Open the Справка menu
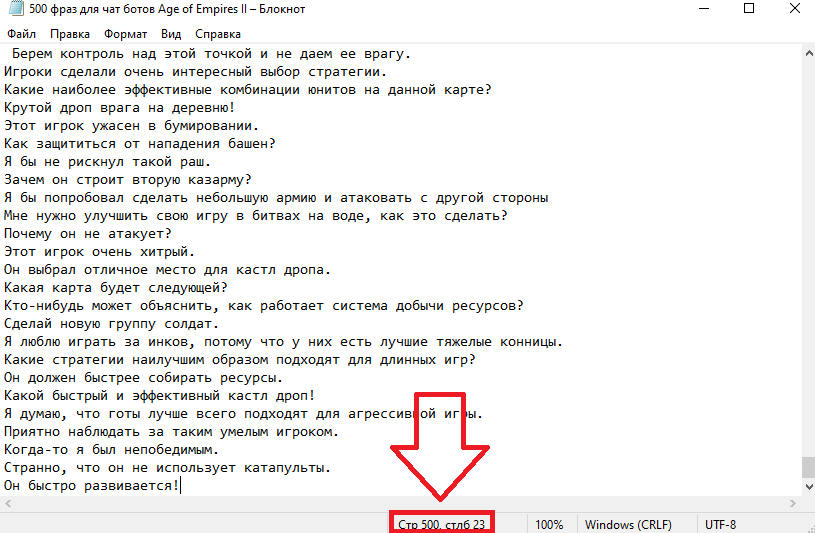Screen dimensions: 815x533 (218, 33)
